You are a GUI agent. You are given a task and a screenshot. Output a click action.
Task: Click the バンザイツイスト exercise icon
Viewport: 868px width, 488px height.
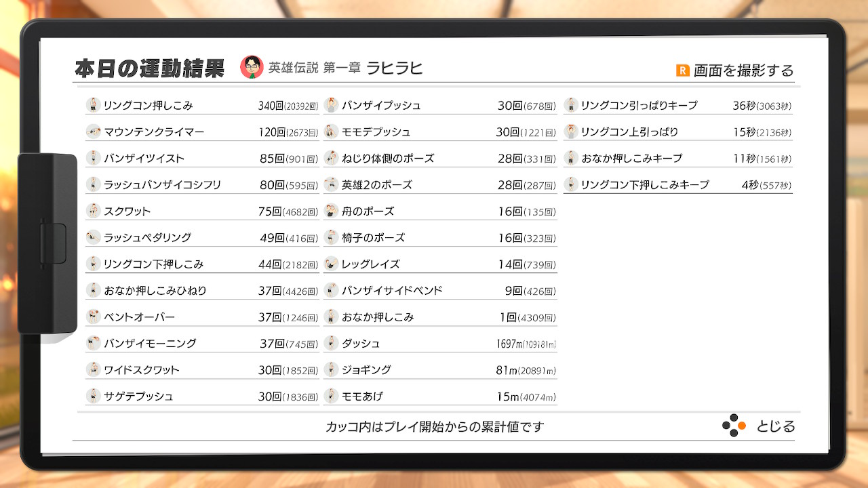(94, 158)
